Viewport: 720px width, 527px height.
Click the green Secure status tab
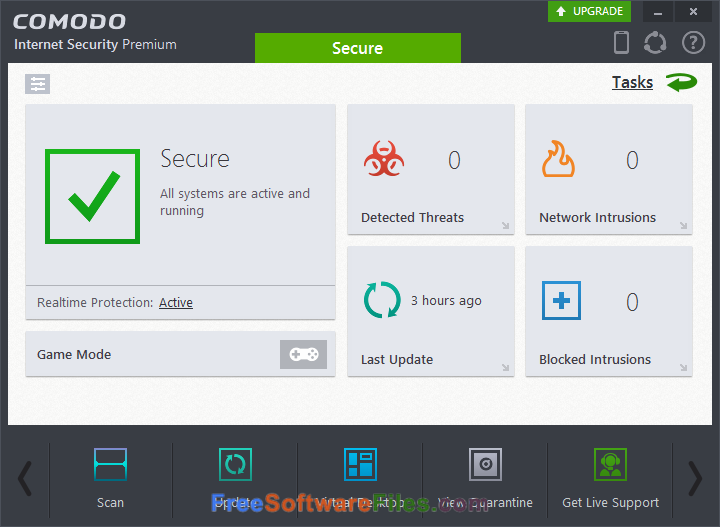[x=358, y=48]
